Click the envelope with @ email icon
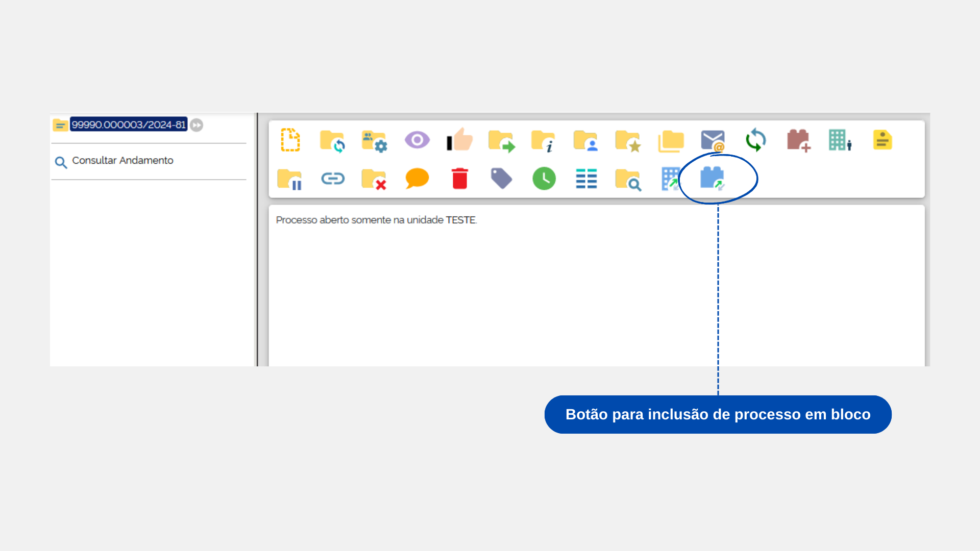980x551 pixels. (713, 141)
